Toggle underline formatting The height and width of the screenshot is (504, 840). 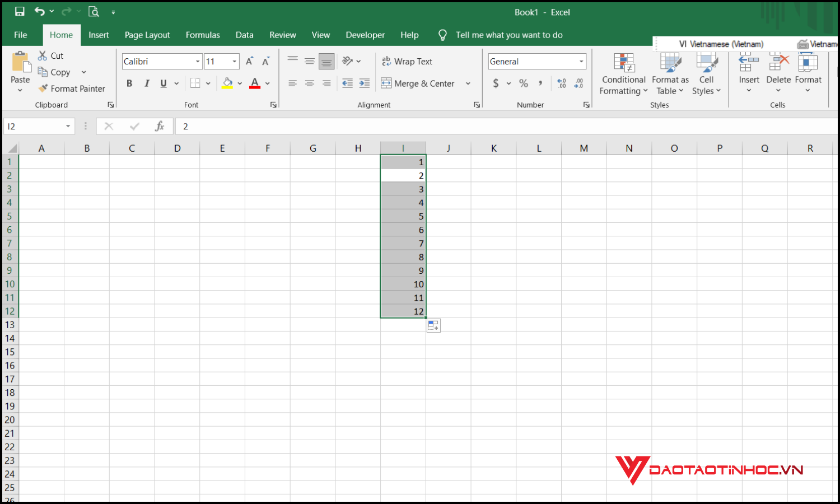coord(162,83)
